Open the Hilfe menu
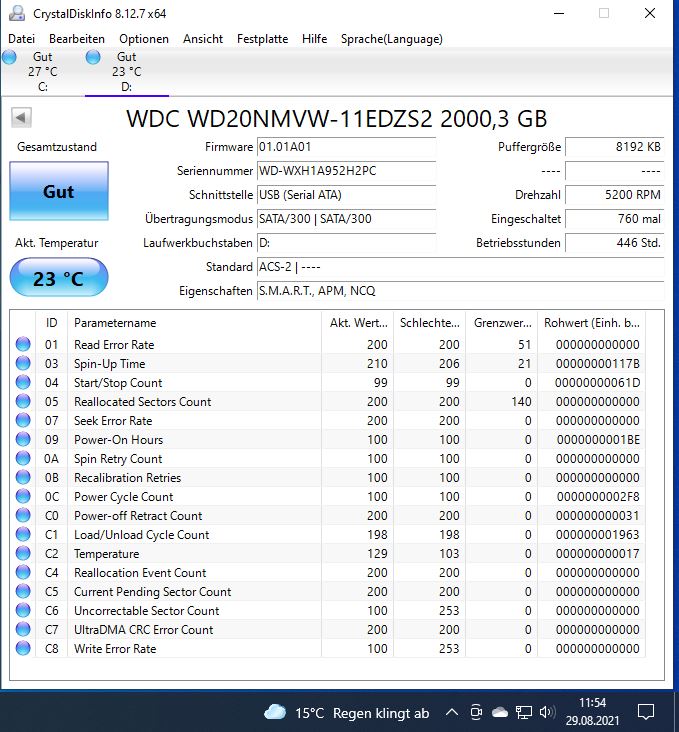Viewport: 679px width, 732px height. click(x=314, y=39)
